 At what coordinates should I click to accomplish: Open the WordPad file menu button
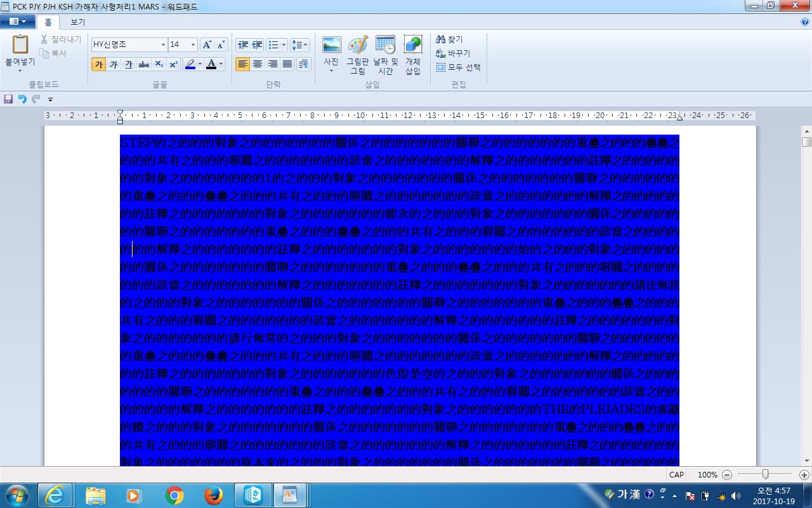tap(17, 22)
